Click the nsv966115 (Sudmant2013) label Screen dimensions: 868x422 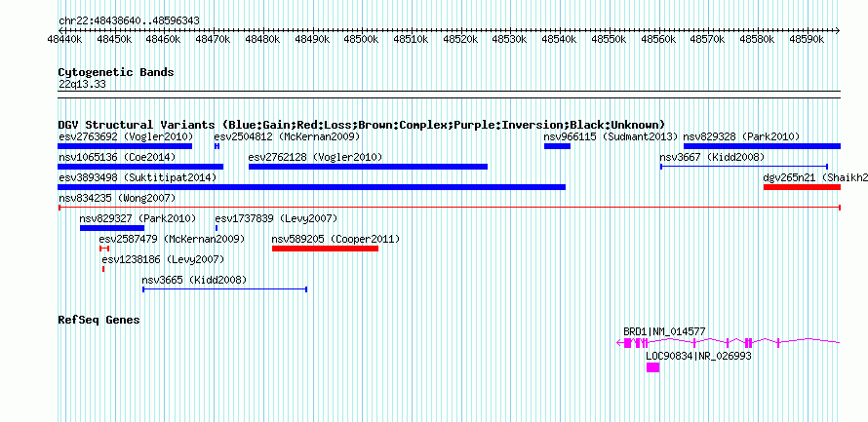click(x=611, y=136)
